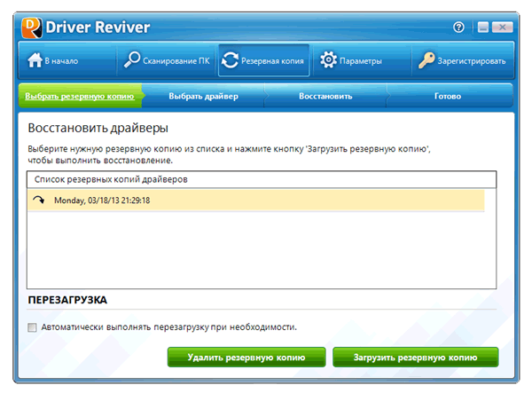Select backup Monday, 03/18/13 21:29:18
The image size is (532, 393).
[x=256, y=200]
